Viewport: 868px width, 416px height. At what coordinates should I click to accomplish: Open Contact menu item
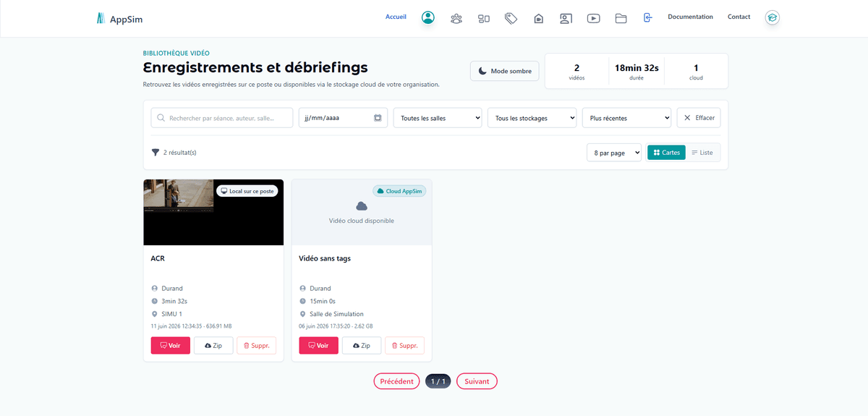(x=739, y=17)
